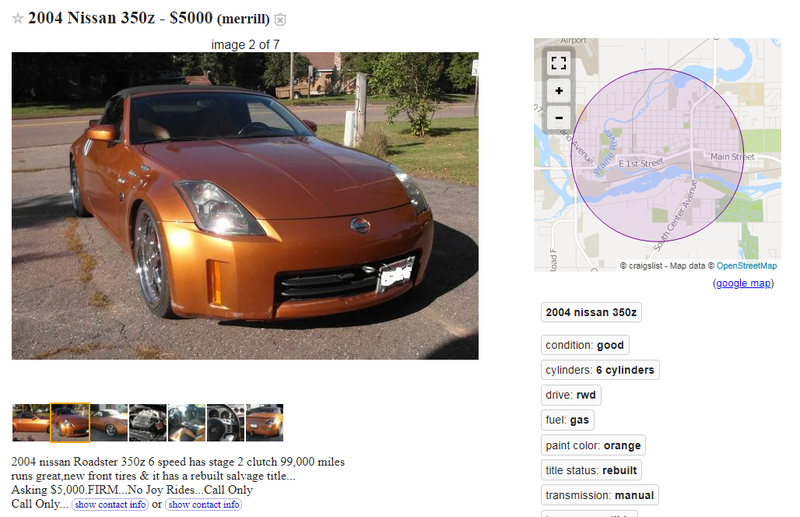
Task: Hide this posting with the X icon
Action: click(x=280, y=19)
